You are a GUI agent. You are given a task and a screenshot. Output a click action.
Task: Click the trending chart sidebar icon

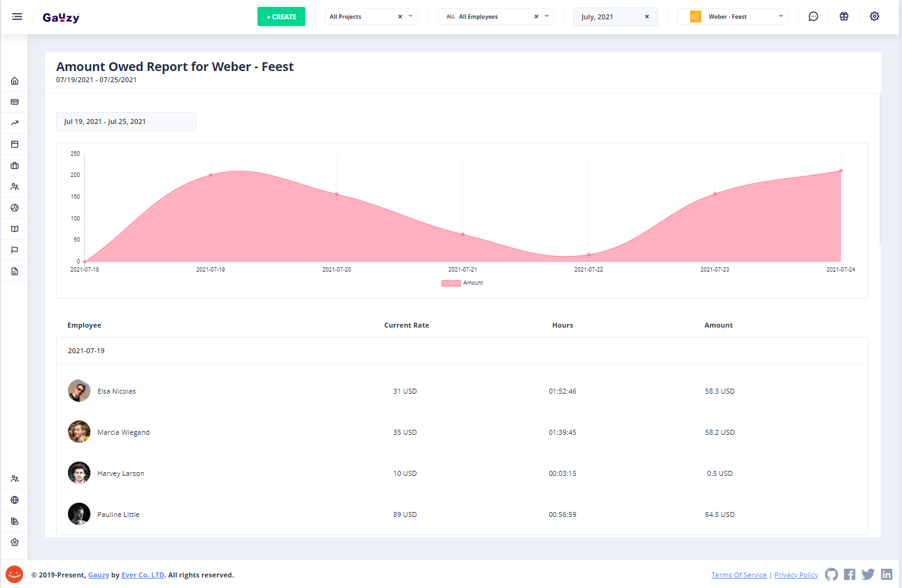(x=14, y=123)
